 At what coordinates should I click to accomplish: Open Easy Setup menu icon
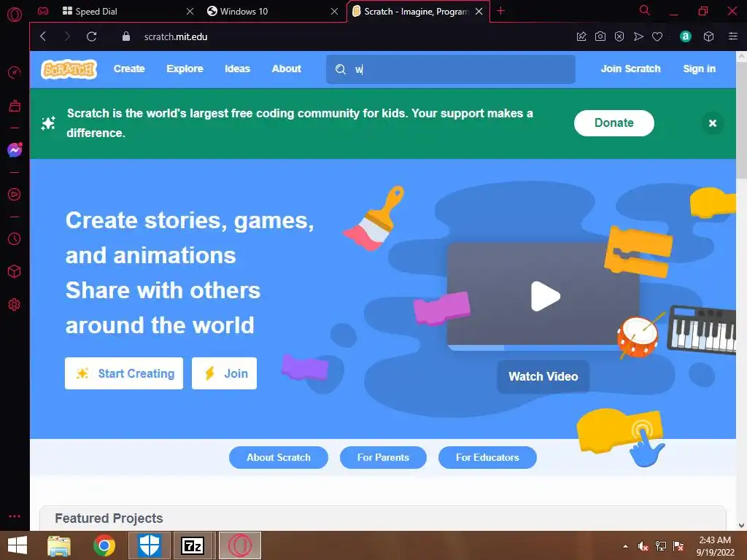tap(733, 36)
